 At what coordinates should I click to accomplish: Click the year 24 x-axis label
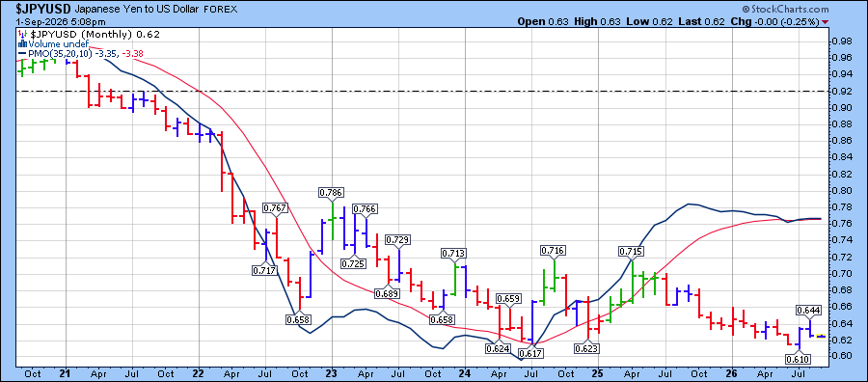coord(465,373)
